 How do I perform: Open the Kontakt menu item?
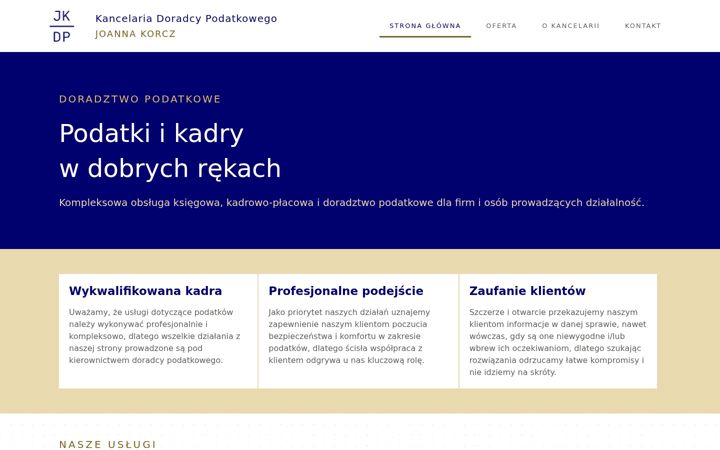point(642,26)
